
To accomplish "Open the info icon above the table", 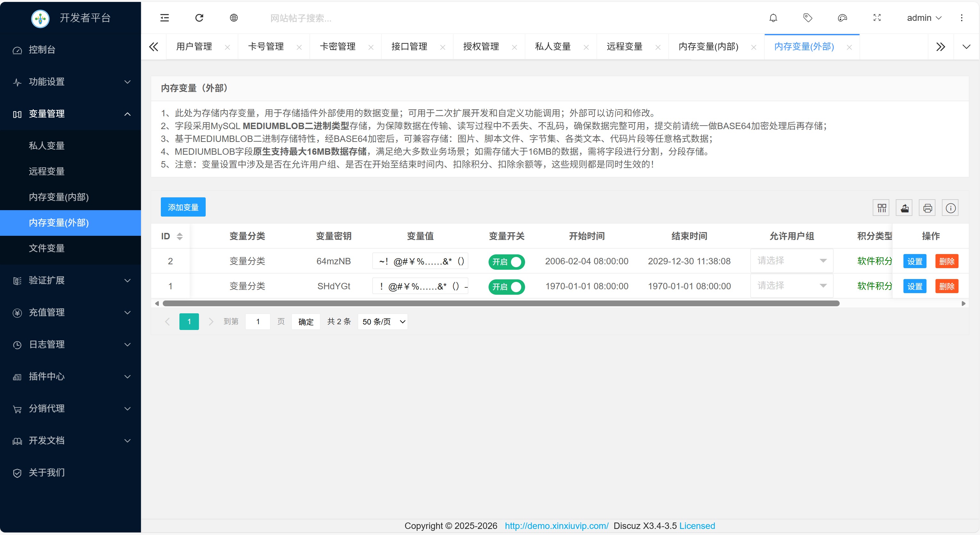I will point(950,208).
